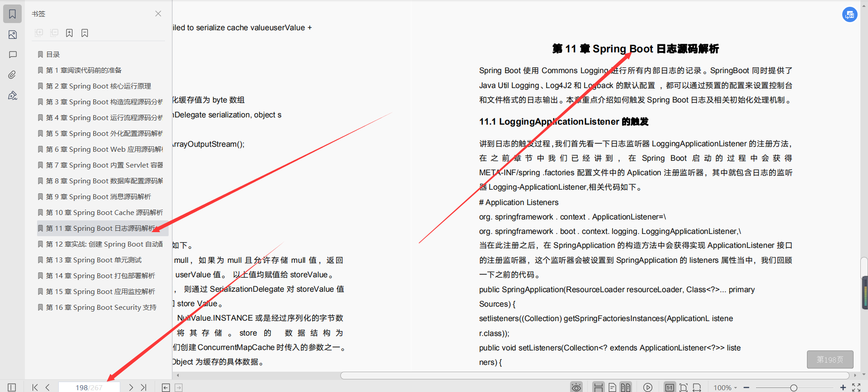The image size is (868, 392).
Task: Click the add bookmark icon
Action: point(69,33)
